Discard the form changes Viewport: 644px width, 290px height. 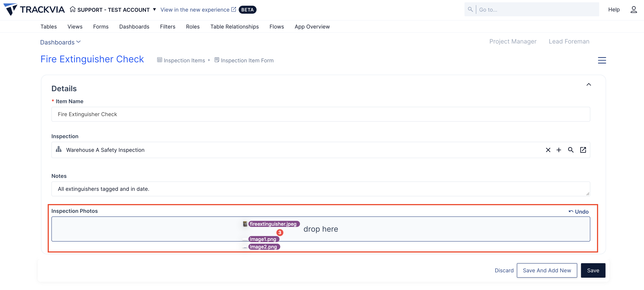[504, 270]
